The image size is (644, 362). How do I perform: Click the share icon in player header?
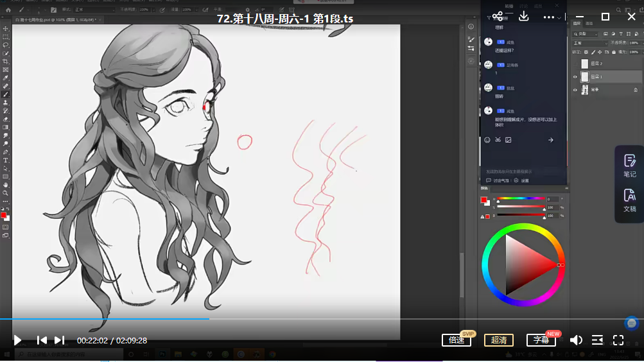(x=497, y=17)
